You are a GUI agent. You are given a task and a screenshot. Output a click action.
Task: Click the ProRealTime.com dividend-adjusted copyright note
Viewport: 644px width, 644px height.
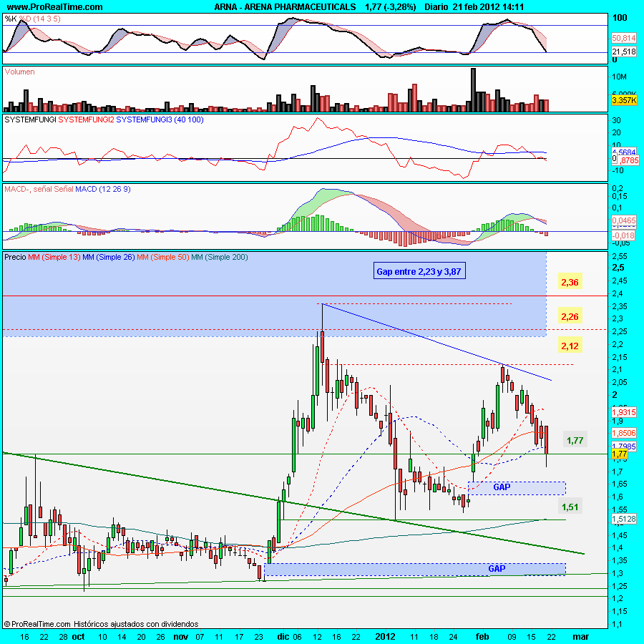(101, 624)
